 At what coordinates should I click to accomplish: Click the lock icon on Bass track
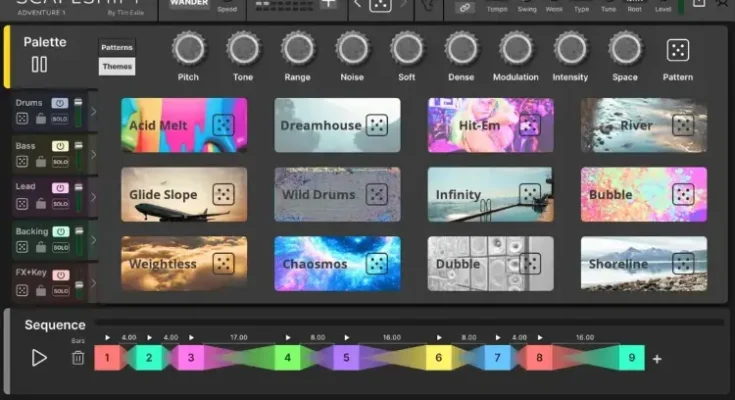41,161
